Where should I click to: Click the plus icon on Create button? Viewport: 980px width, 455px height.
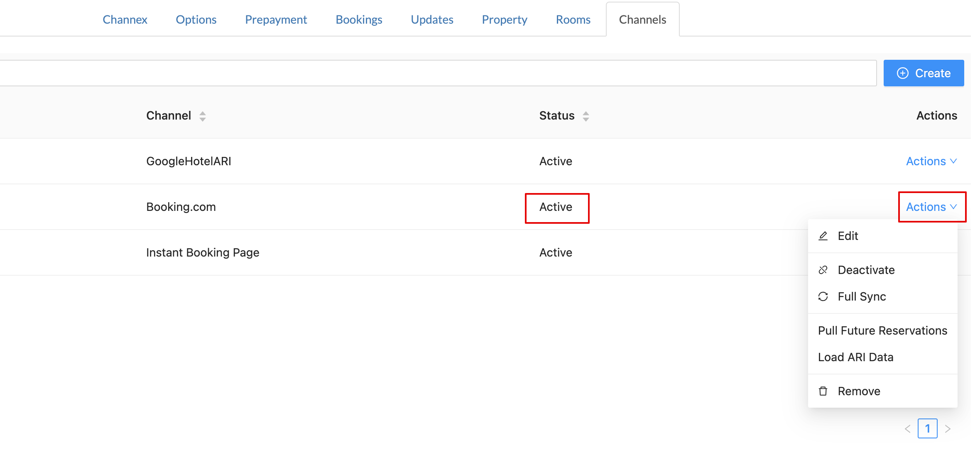[902, 73]
